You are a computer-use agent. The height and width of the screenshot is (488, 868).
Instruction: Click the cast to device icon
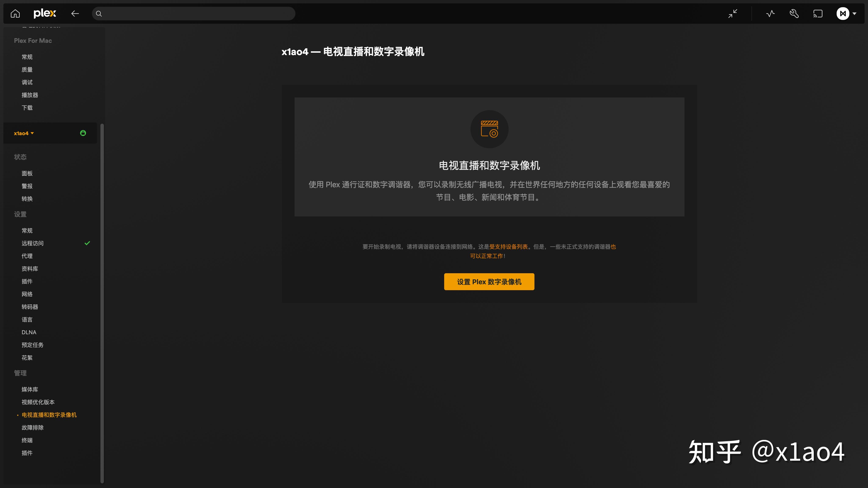818,14
